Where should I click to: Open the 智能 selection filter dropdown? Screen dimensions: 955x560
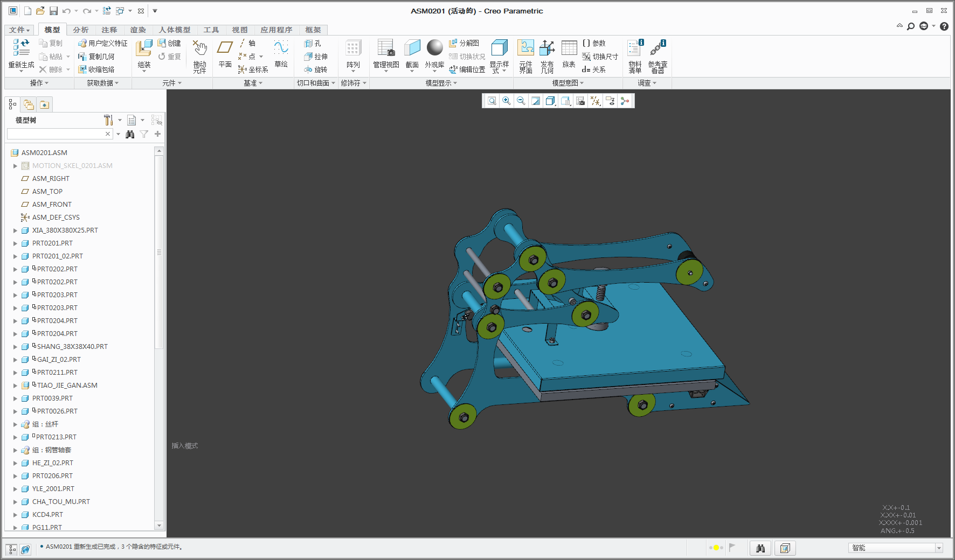[939, 548]
